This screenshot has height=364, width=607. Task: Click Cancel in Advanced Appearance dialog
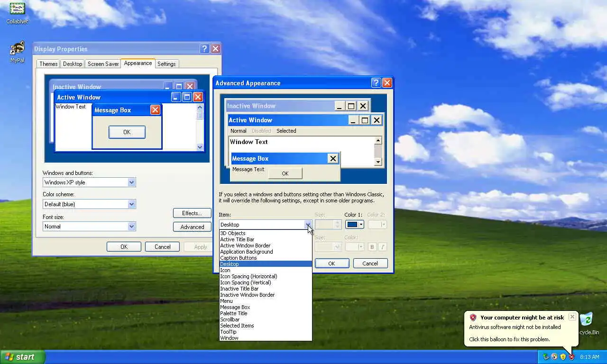(x=370, y=263)
